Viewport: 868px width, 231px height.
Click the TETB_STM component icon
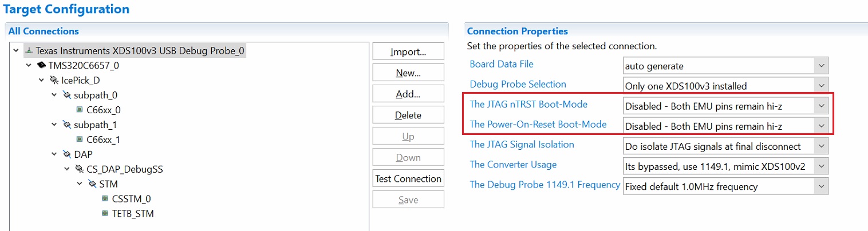pos(105,214)
